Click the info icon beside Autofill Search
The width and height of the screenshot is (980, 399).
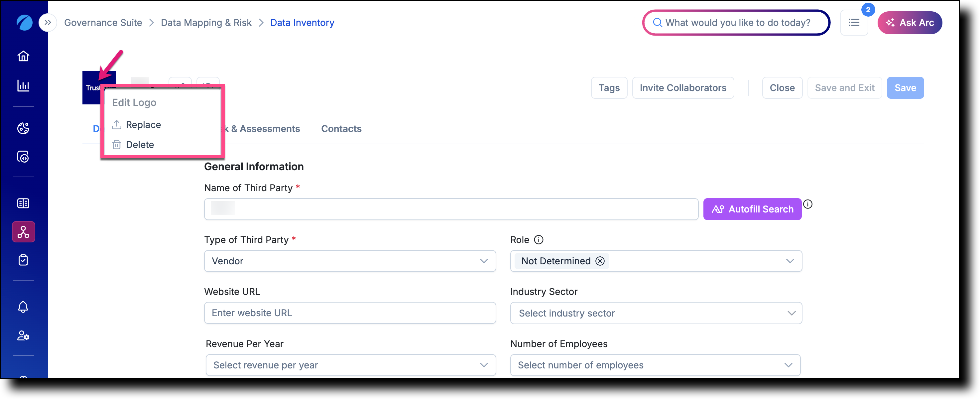click(x=807, y=204)
